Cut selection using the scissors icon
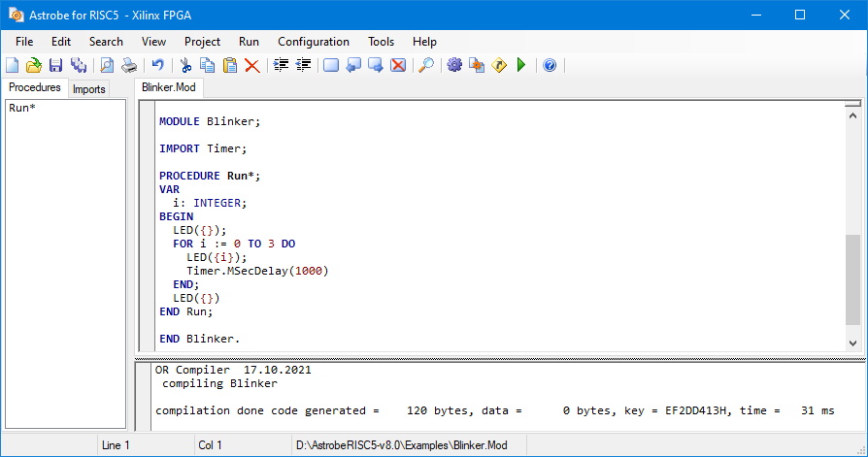 pos(186,65)
